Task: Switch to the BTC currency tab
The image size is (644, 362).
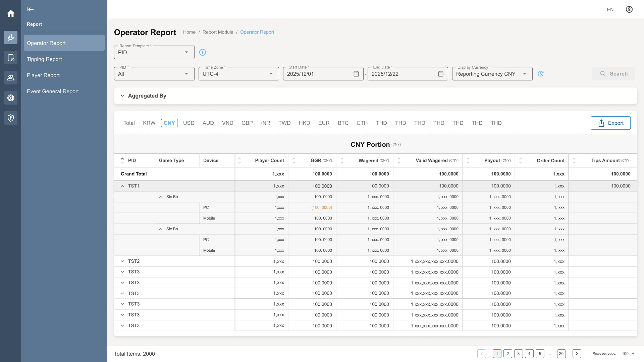Action: point(343,123)
